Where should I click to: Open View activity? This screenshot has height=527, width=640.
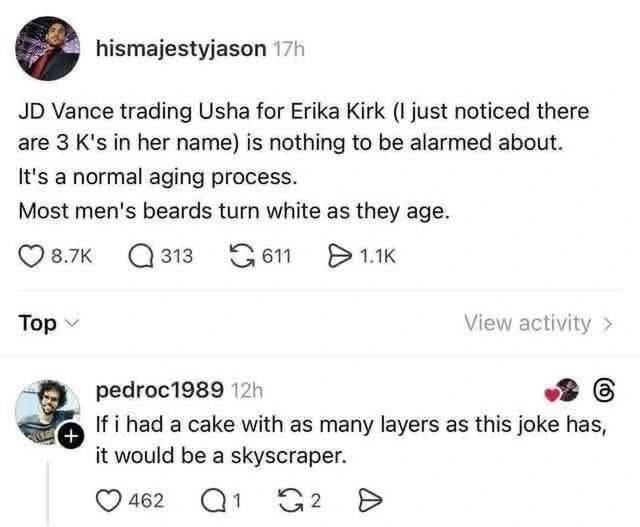tap(539, 323)
